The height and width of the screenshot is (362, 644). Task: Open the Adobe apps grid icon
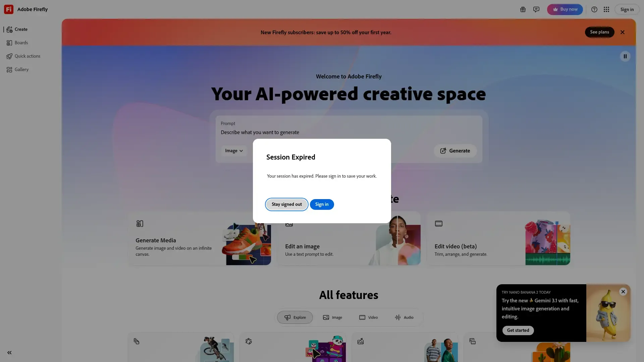pyautogui.click(x=606, y=9)
